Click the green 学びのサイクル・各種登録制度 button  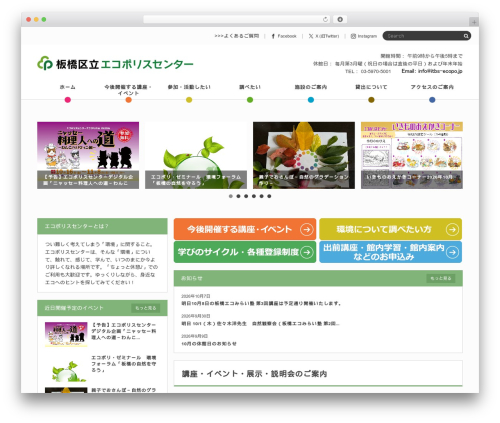[245, 252]
